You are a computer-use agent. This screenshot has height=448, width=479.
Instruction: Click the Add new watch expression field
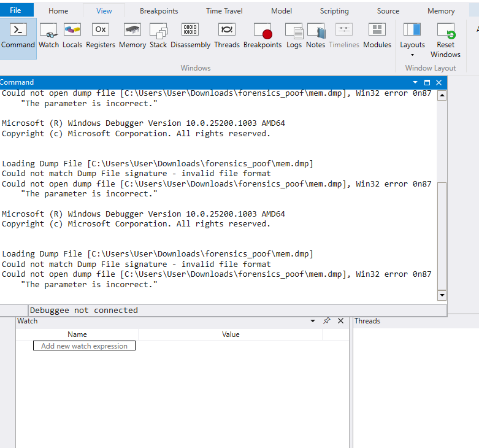84,346
